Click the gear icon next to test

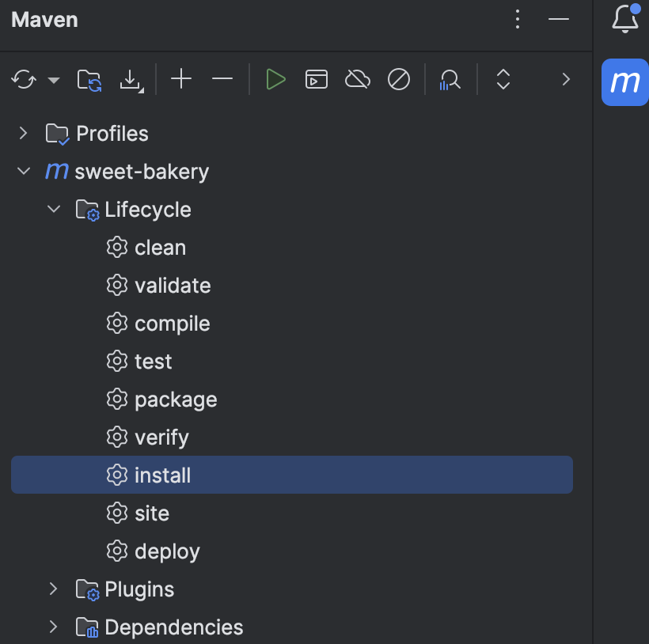pos(117,362)
